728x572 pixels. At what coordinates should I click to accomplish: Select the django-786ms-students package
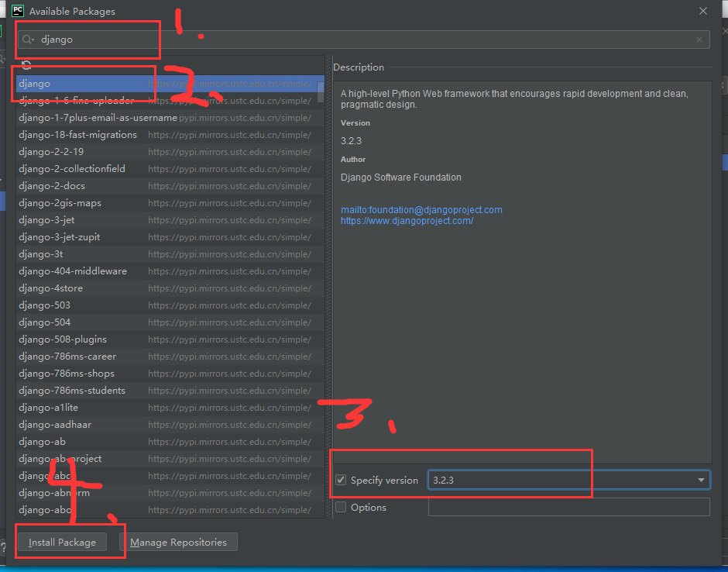(170, 391)
